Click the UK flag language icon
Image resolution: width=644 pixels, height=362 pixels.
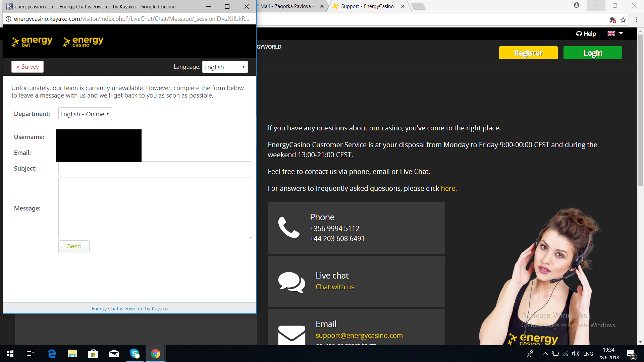point(611,34)
